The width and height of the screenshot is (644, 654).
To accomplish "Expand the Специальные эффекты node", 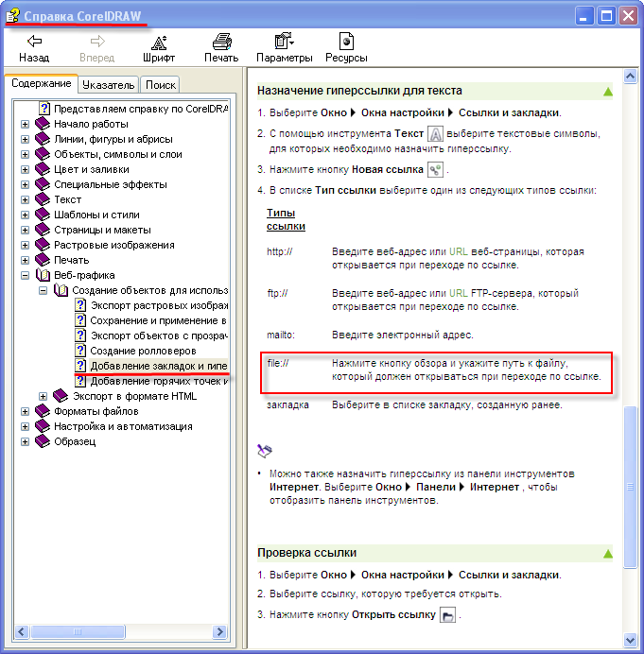I will tap(25, 185).
